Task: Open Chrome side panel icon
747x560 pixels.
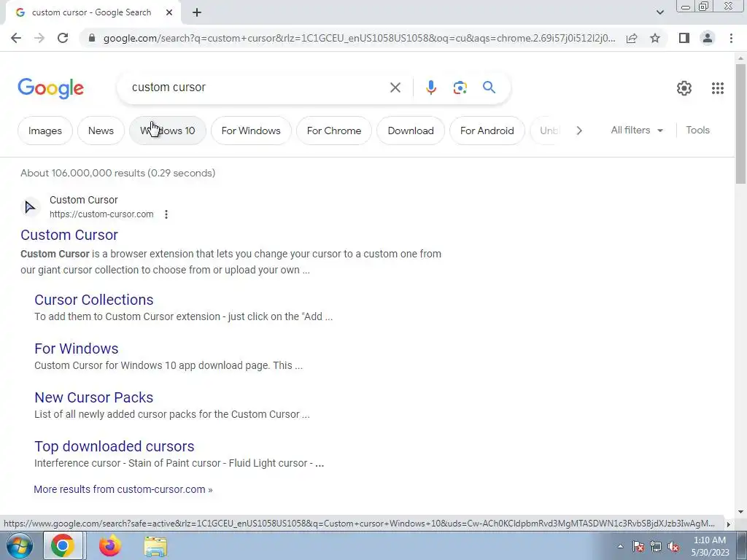Action: coord(684,38)
